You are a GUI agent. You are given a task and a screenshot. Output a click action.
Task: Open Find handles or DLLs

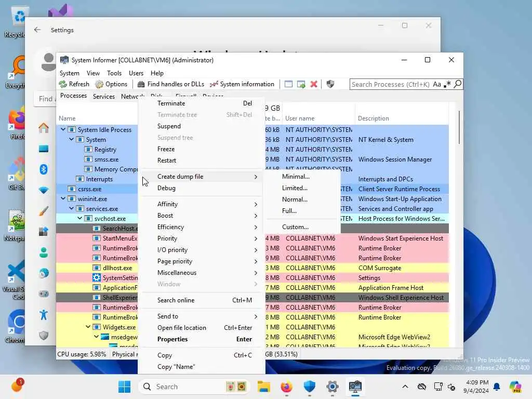(x=170, y=84)
